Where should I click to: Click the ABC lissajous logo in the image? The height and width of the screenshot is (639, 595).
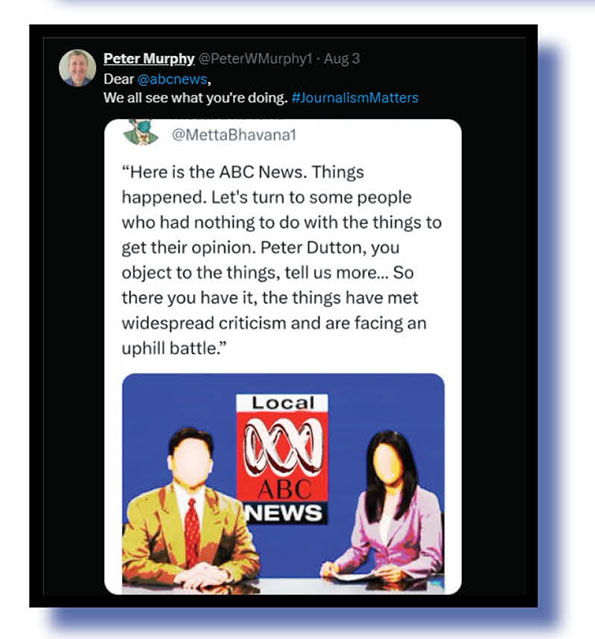click(283, 446)
